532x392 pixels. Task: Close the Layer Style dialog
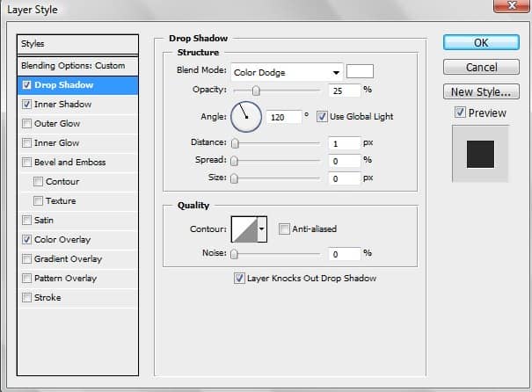pyautogui.click(x=512, y=5)
